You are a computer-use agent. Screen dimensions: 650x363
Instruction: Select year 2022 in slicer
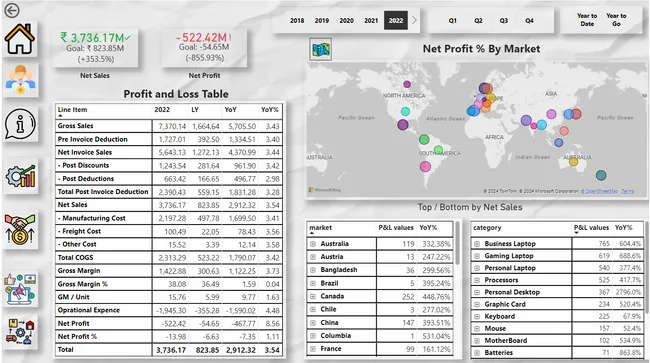(396, 20)
